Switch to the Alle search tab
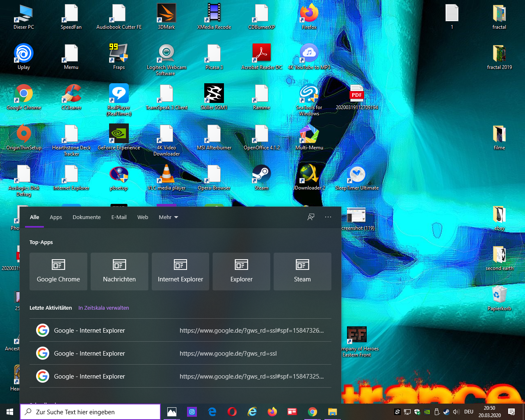525x420 pixels. pos(34,217)
